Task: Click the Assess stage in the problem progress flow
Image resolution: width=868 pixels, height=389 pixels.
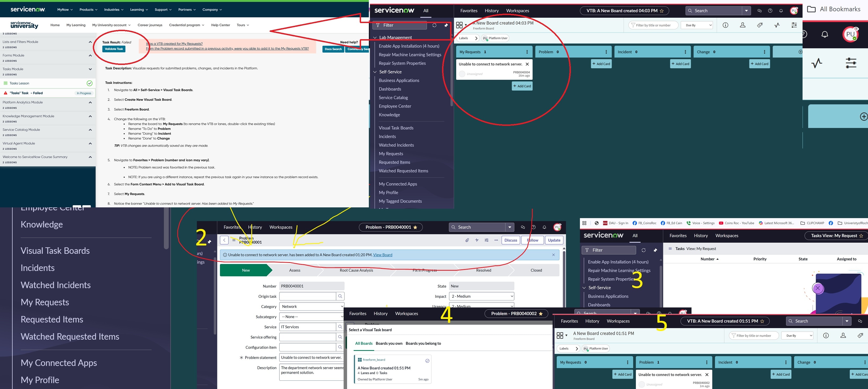Action: (x=295, y=270)
